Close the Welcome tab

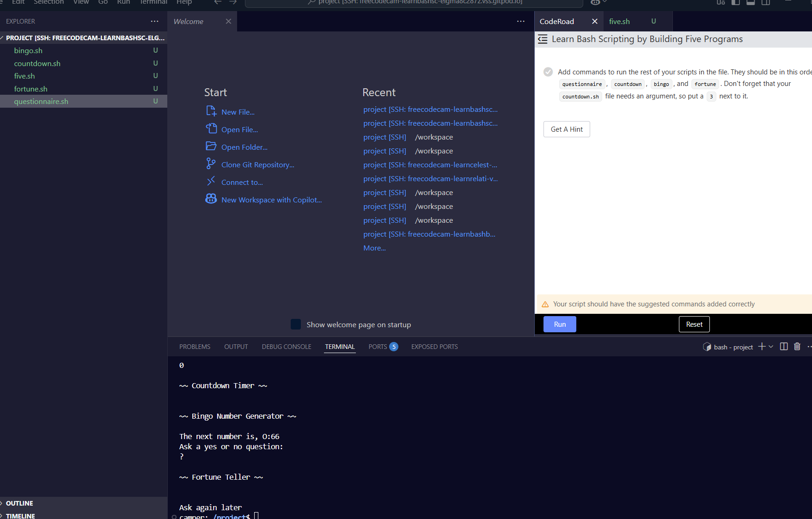tap(228, 21)
